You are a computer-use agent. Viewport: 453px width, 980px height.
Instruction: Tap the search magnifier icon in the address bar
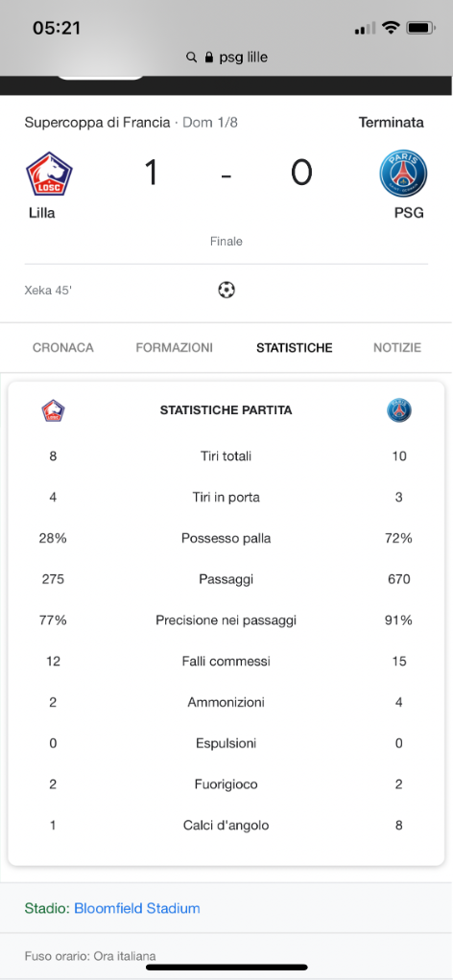[191, 58]
